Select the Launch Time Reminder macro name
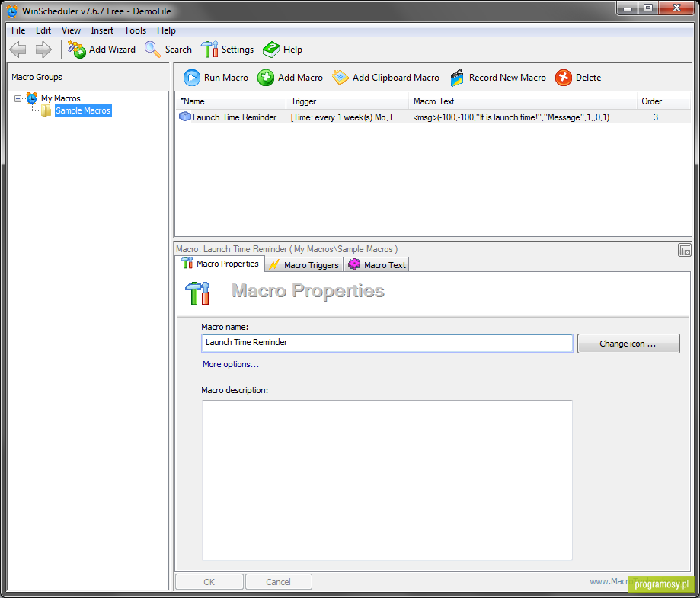The height and width of the screenshot is (598, 700). tap(235, 117)
